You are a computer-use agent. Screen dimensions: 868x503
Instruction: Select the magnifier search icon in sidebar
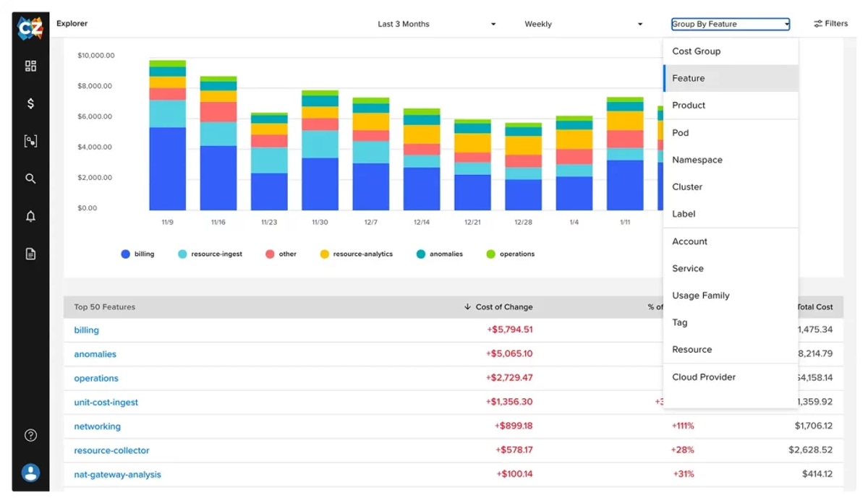point(30,179)
